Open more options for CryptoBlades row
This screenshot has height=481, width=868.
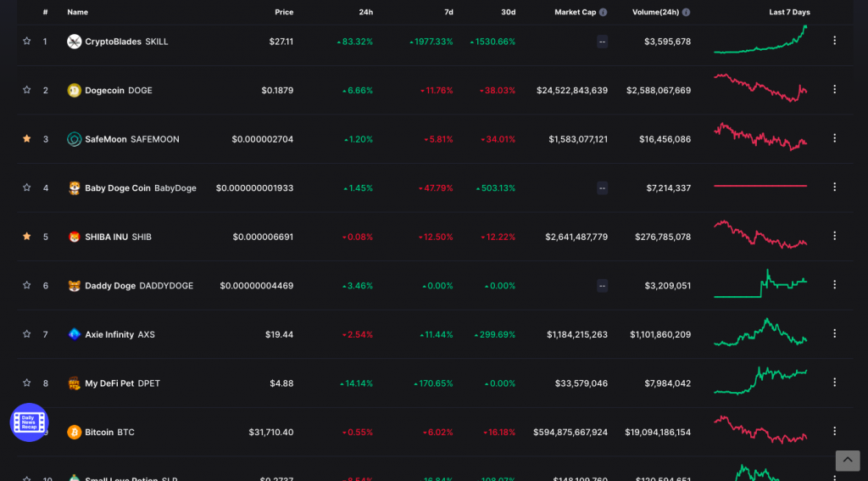[x=834, y=41]
